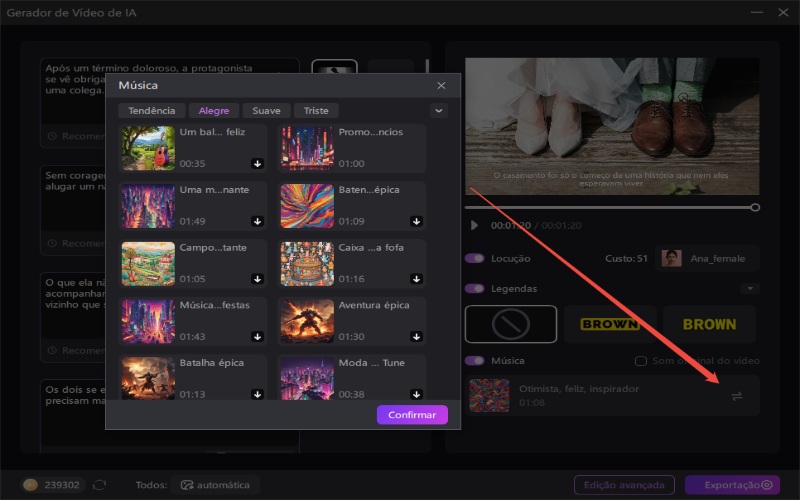Download the "Uma m...nante" track
The width and height of the screenshot is (800, 500).
tap(257, 221)
